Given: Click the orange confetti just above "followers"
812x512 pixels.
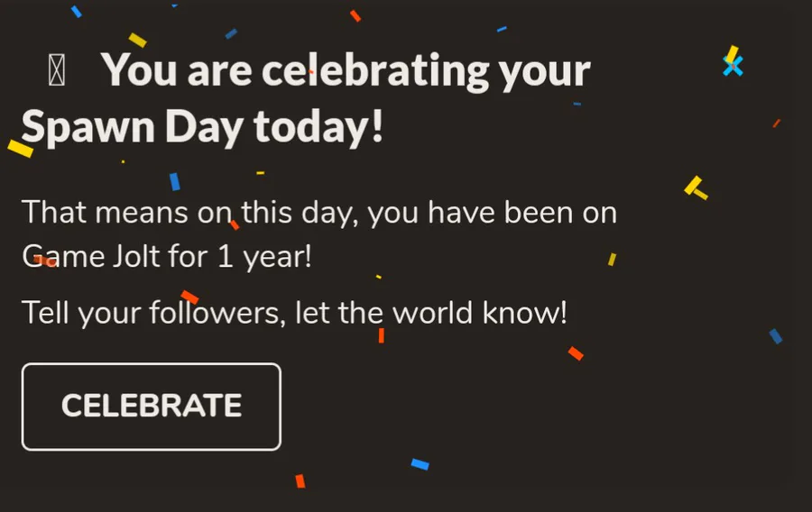Looking at the screenshot, I should click(x=189, y=297).
